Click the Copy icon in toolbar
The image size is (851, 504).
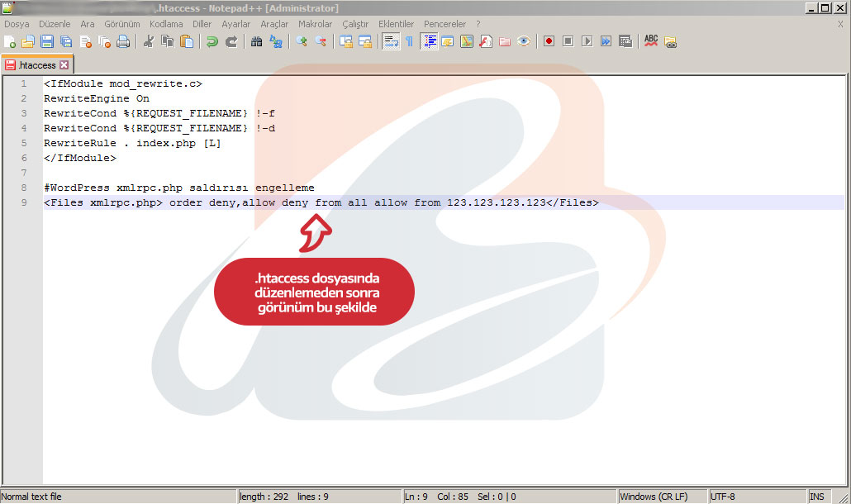click(x=167, y=42)
